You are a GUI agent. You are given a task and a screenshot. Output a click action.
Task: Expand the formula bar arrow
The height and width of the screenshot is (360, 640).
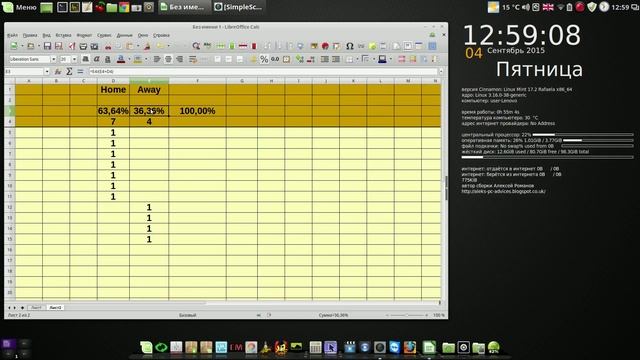click(441, 71)
